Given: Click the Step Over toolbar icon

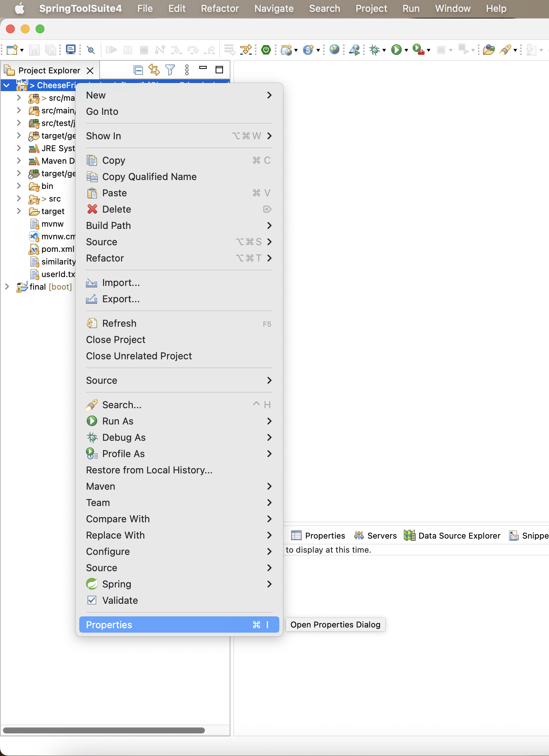Looking at the screenshot, I should 193,50.
